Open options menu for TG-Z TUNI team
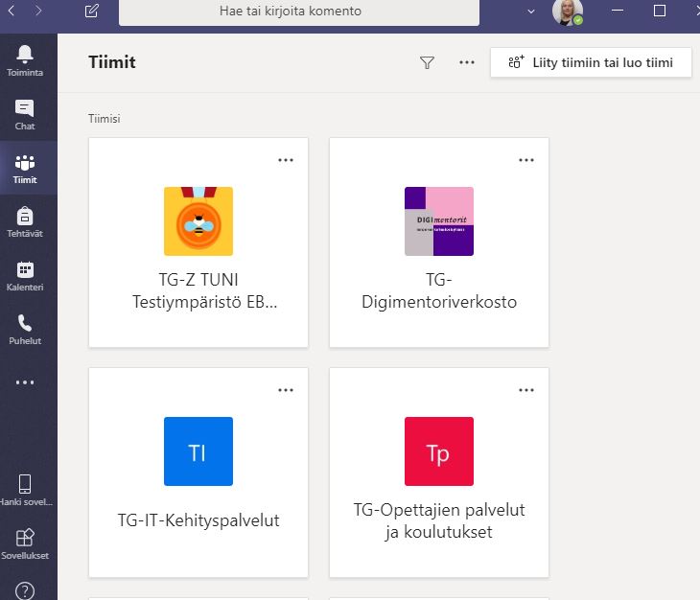 coord(286,160)
